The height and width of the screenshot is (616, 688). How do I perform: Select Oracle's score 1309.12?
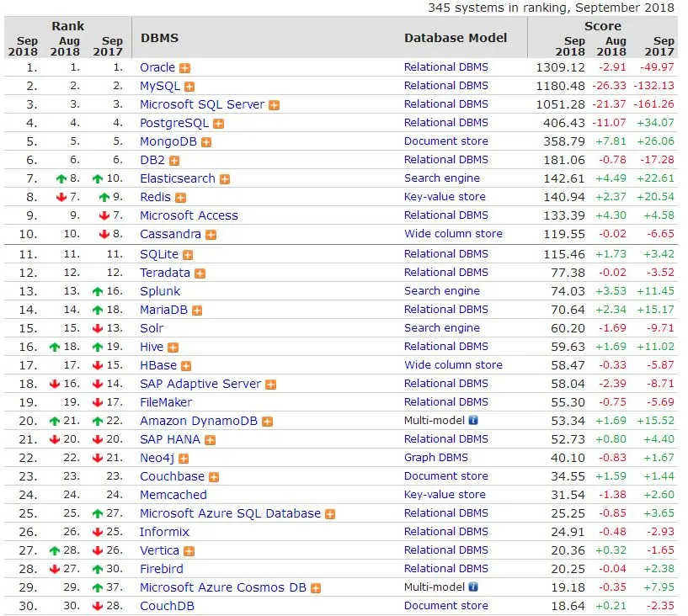(x=560, y=67)
